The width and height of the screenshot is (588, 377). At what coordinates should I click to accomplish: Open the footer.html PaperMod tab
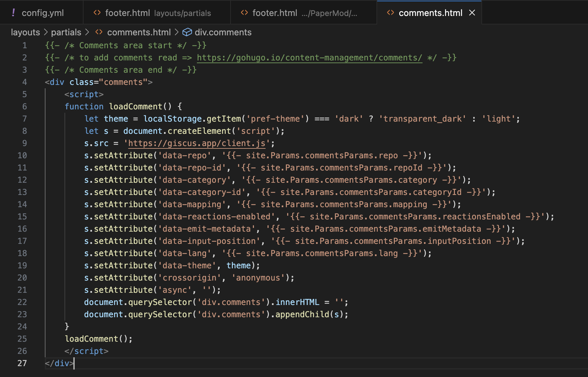pos(304,13)
